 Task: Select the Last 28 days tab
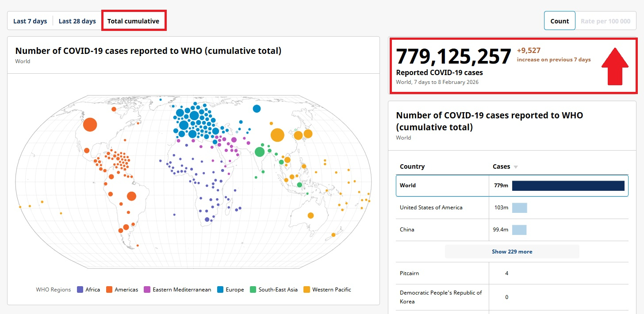pos(77,21)
